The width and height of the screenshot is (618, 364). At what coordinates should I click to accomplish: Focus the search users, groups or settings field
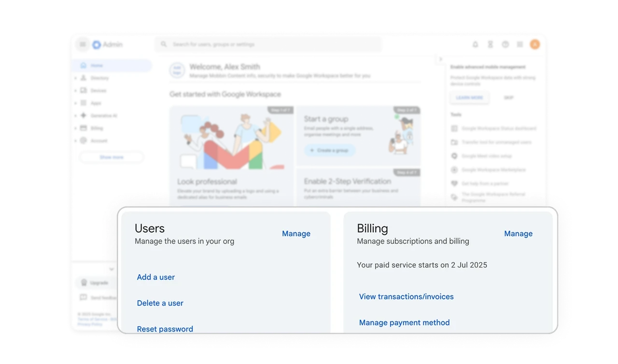click(268, 44)
